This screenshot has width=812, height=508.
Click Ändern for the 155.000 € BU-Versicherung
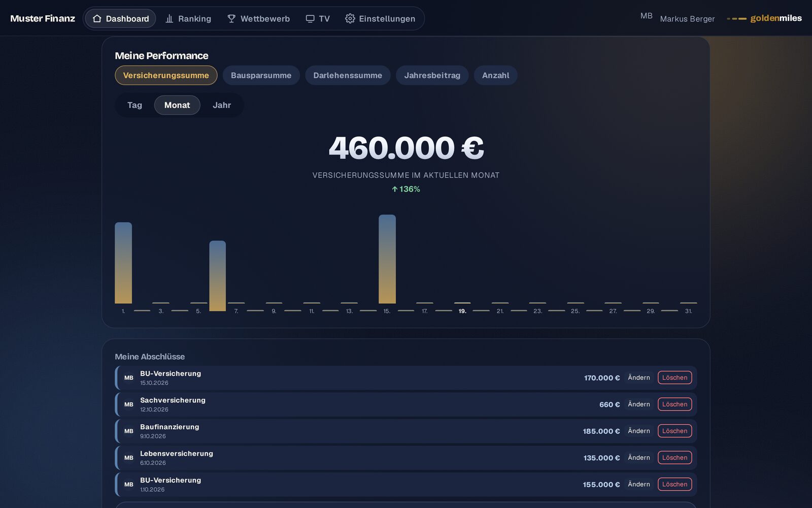coord(639,484)
